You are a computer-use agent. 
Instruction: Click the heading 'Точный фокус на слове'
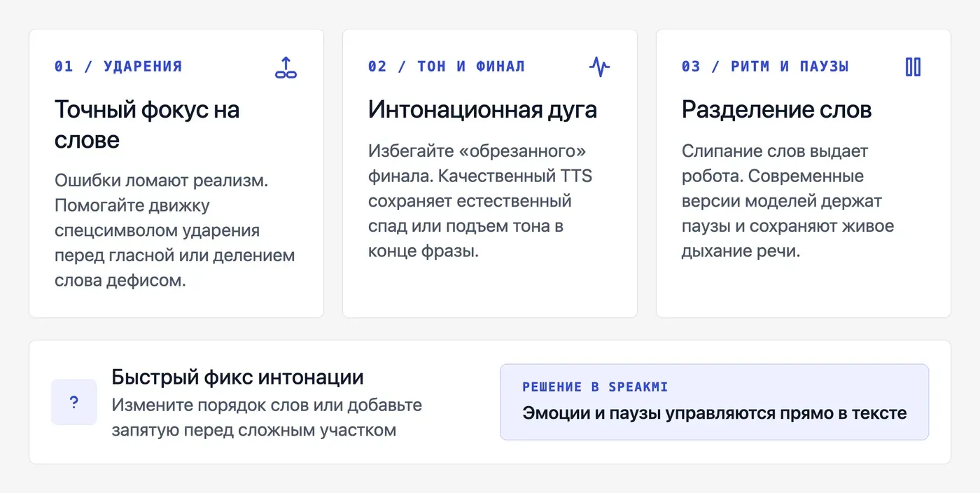tap(147, 125)
